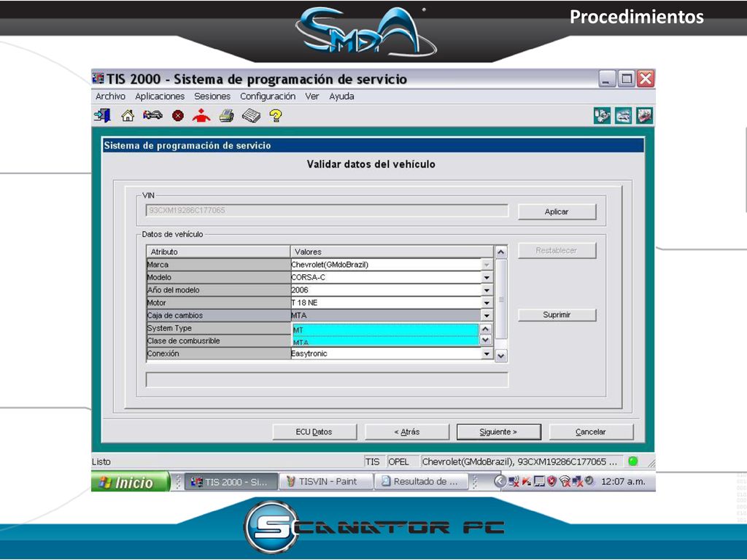Screen dimensions: 747x560
Task: Click the last teal icon at toolbar right
Action: (644, 115)
